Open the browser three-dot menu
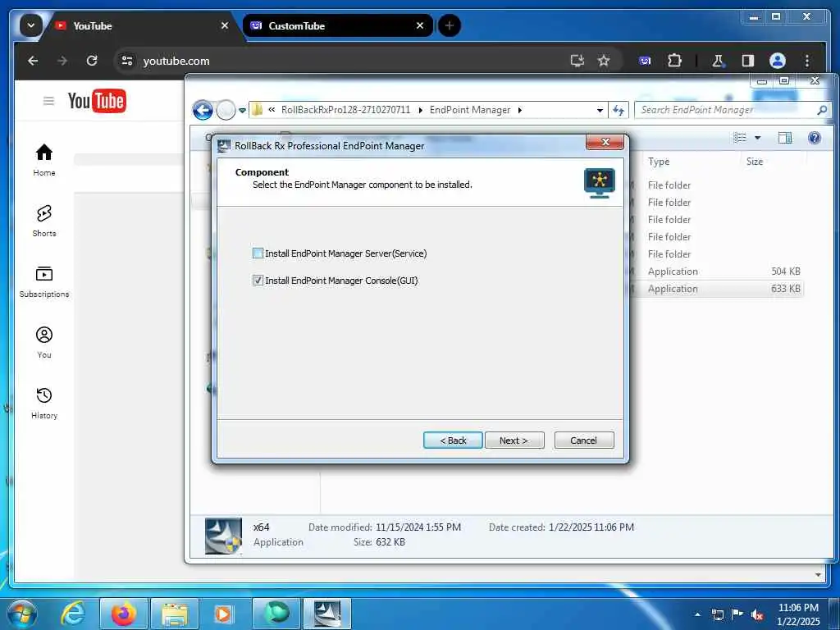Image resolution: width=840 pixels, height=630 pixels. click(807, 61)
